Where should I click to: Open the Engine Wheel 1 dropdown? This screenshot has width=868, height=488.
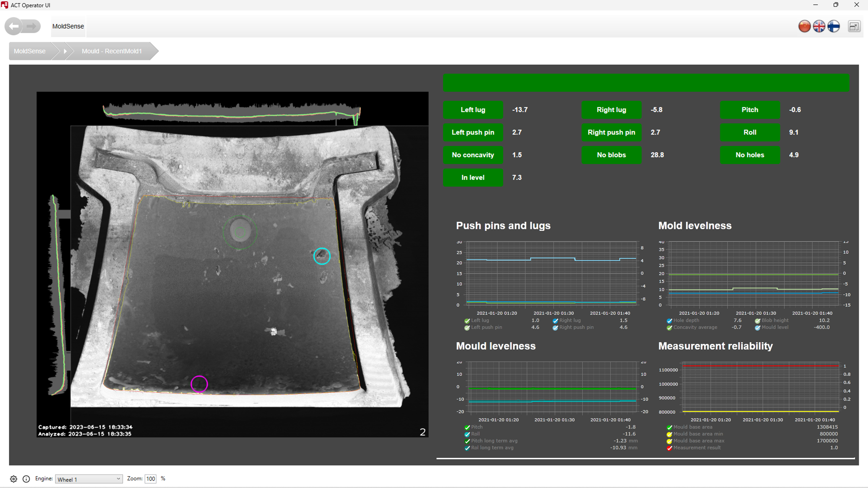coord(89,479)
